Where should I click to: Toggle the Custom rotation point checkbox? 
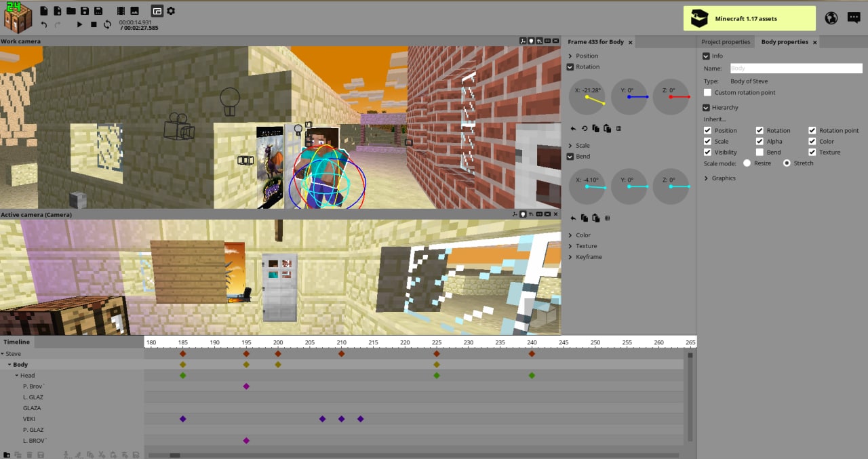point(707,92)
